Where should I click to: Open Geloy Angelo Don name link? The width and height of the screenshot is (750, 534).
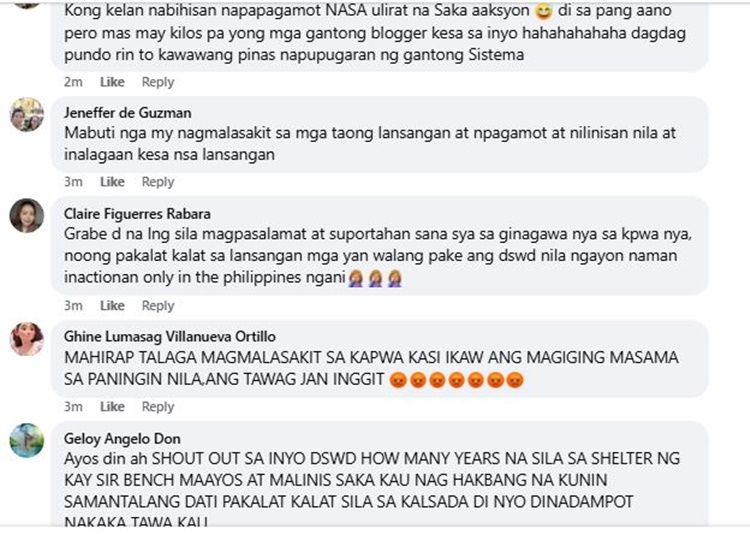click(122, 438)
